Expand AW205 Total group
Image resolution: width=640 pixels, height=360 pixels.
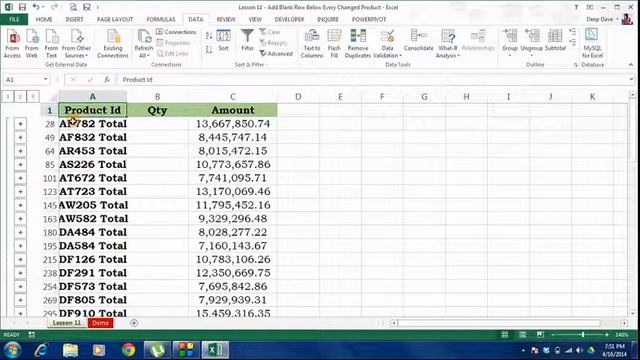tap(20, 205)
